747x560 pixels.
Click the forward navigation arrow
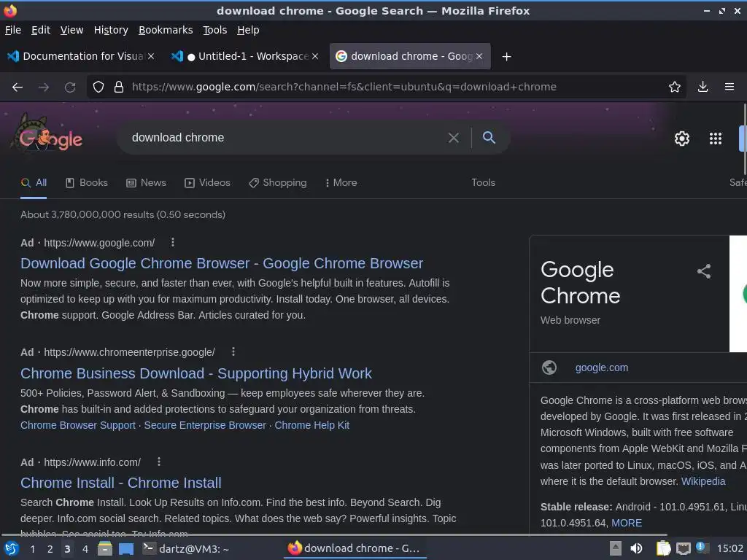pyautogui.click(x=44, y=87)
